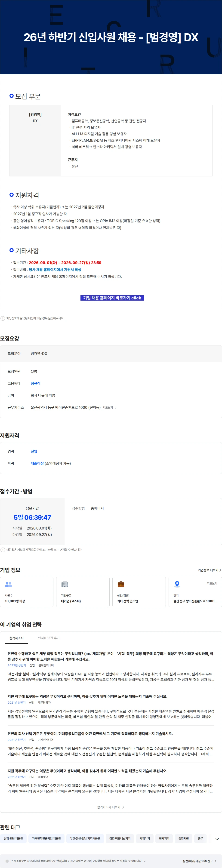Click the grey circle icon before 본 채용정보는
222x868 pixels.
pyautogui.click(x=7, y=861)
